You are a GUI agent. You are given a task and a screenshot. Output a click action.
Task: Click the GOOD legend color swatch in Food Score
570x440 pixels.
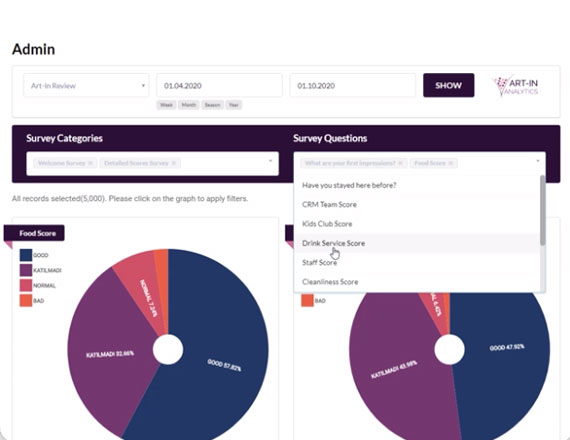[x=26, y=255]
